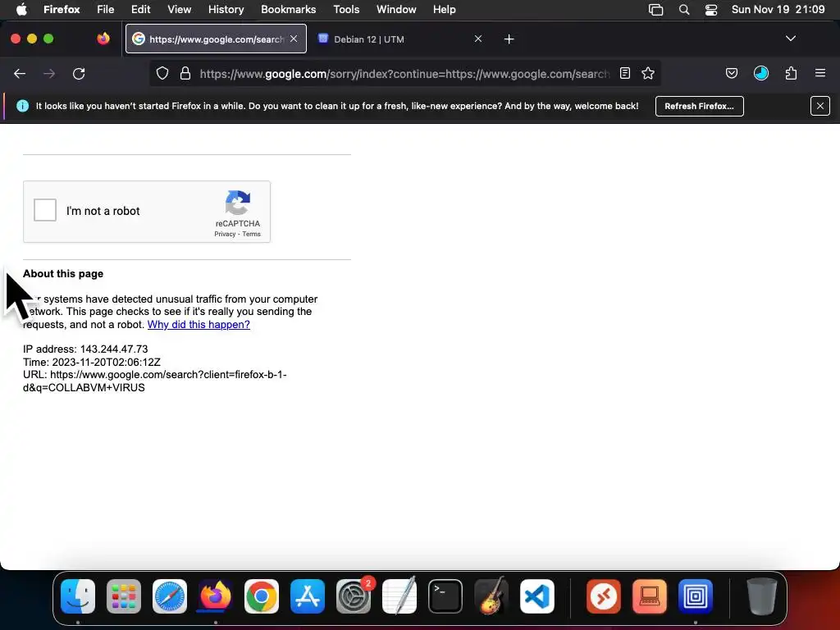Open Control Center in menu bar
The image size is (840, 630).
point(711,10)
